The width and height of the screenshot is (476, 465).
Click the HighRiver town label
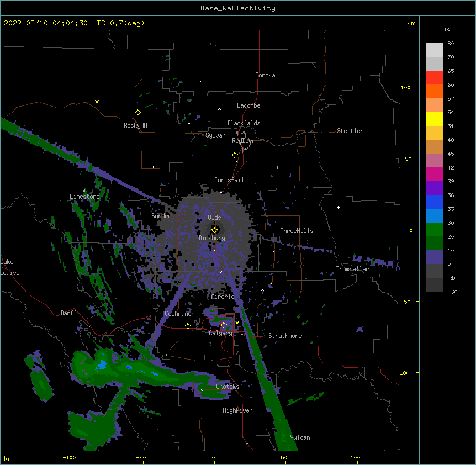pyautogui.click(x=237, y=410)
